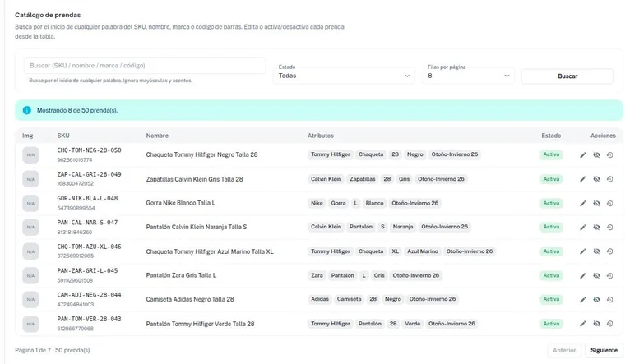Click the Mostrando 8 de 50 prenda(s) text
This screenshot has height=364, width=625.
pyautogui.click(x=77, y=111)
